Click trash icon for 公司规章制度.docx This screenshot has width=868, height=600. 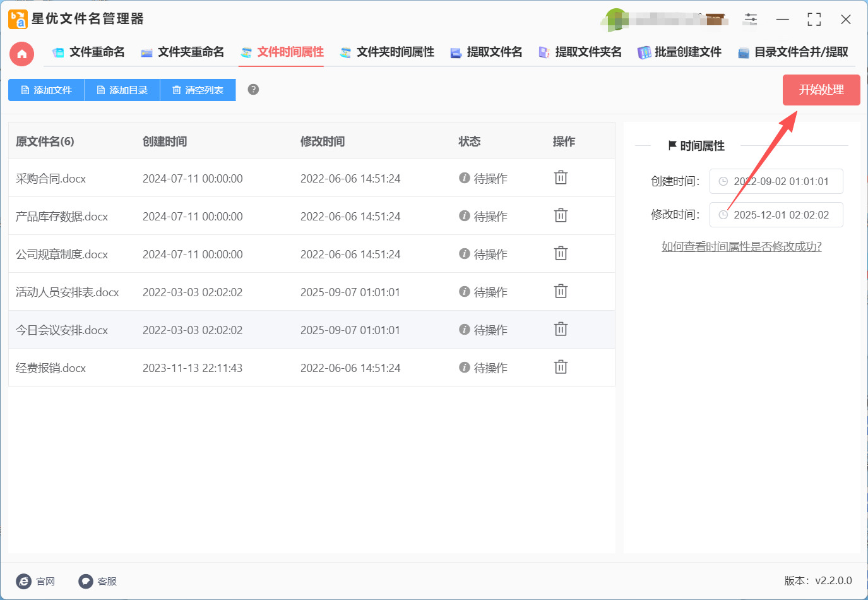coord(561,254)
